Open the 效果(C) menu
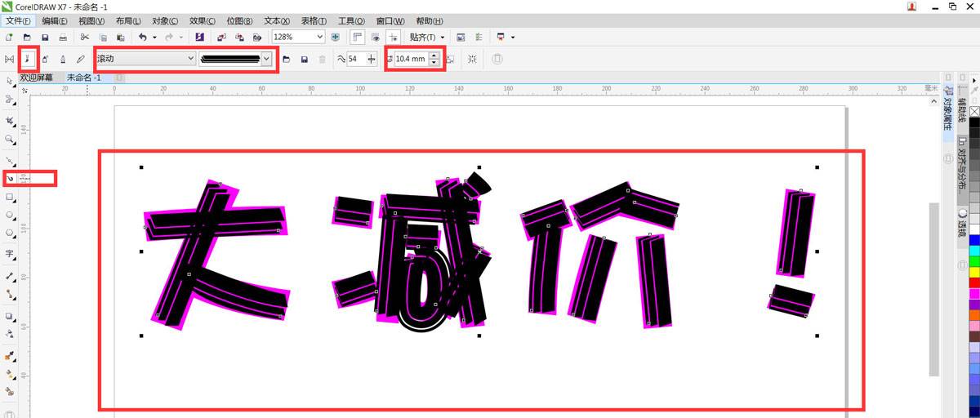This screenshot has height=418, width=980. (202, 20)
